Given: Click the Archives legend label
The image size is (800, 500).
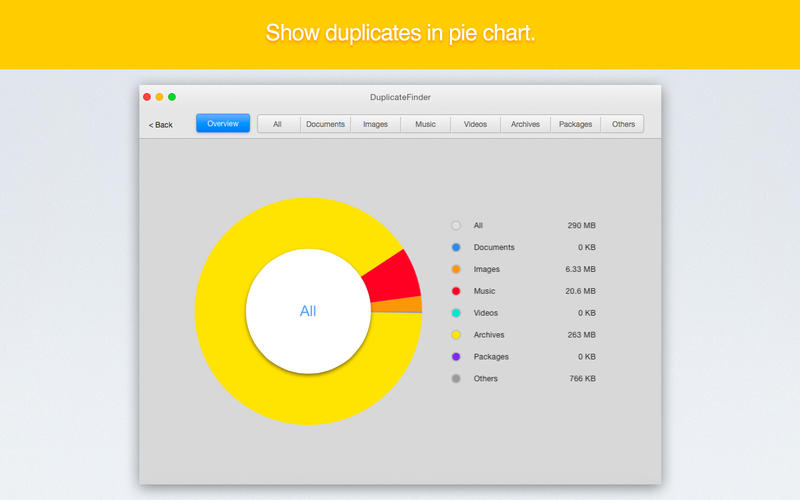Looking at the screenshot, I should tap(489, 335).
